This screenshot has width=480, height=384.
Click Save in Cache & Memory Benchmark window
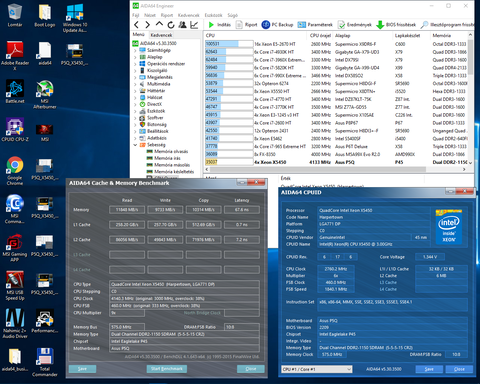point(82,369)
